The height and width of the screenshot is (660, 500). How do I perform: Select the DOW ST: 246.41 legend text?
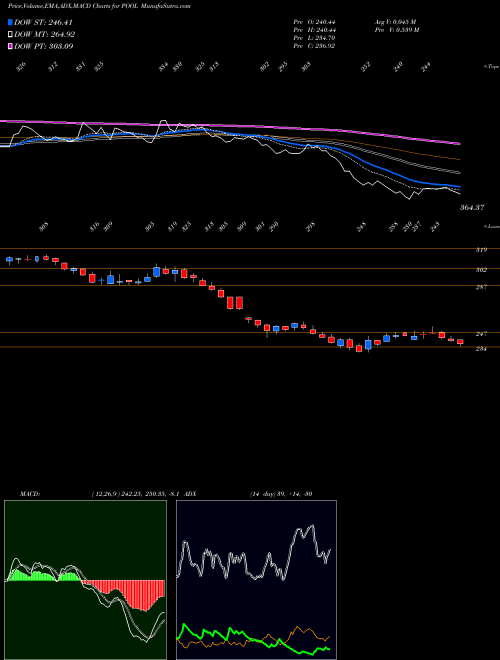(44, 23)
